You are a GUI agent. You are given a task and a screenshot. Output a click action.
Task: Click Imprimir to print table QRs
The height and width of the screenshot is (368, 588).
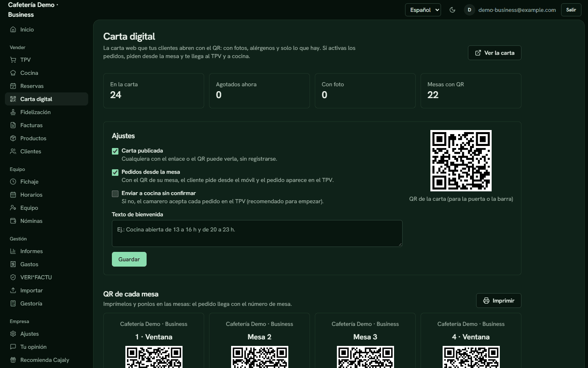499,301
